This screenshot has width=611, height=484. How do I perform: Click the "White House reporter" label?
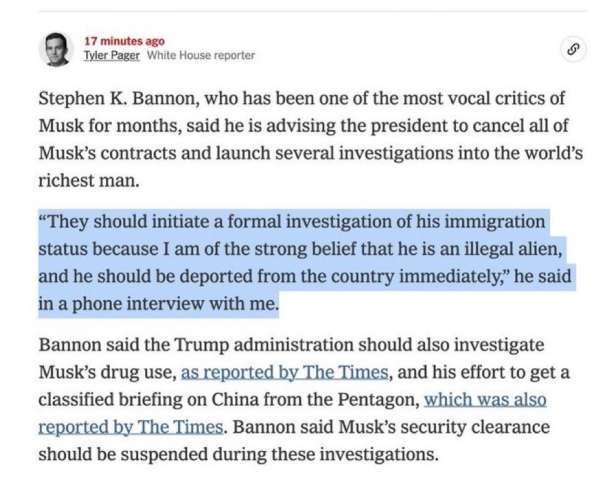(x=201, y=55)
